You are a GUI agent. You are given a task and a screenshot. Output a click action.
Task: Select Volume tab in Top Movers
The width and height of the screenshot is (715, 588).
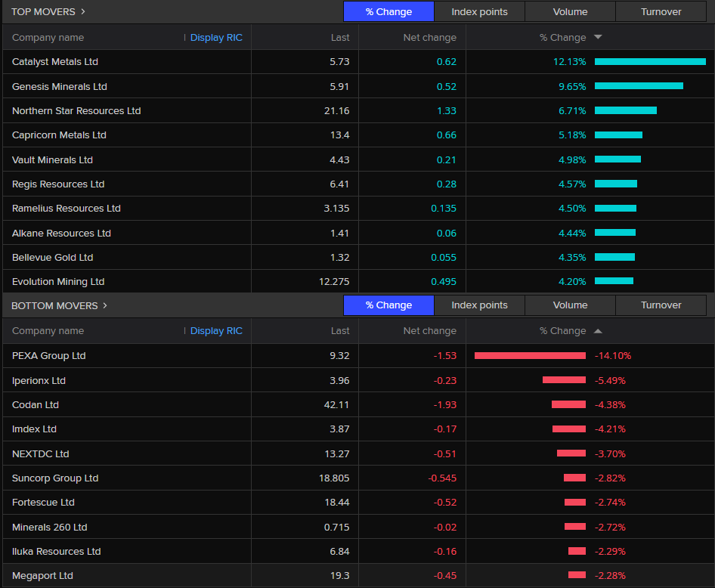pyautogui.click(x=570, y=11)
